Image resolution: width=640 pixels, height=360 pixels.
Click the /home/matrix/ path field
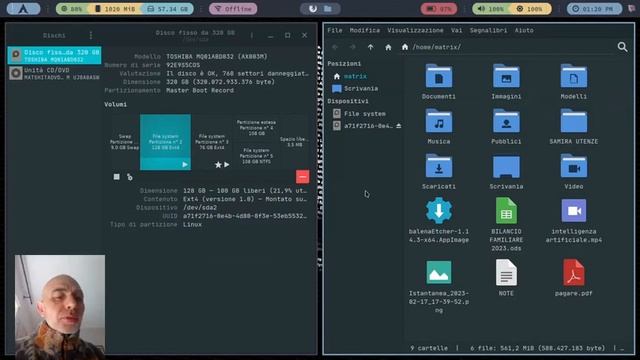click(506, 47)
